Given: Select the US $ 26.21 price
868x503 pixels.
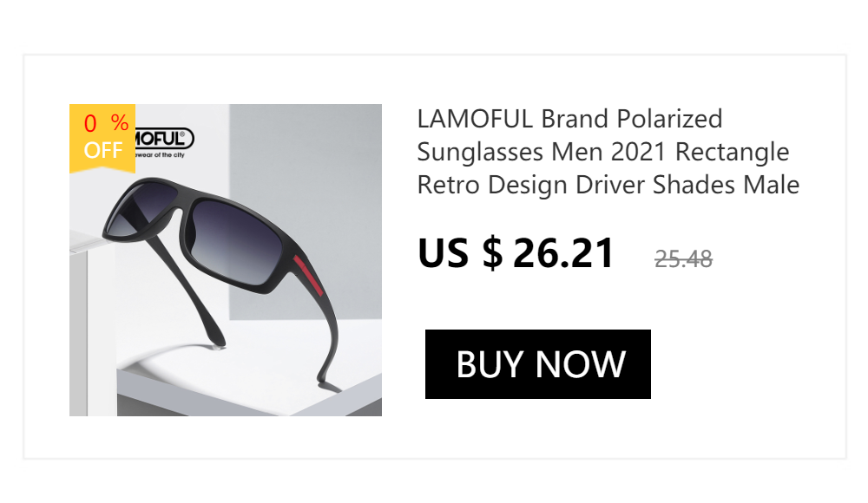Looking at the screenshot, I should pos(516,252).
